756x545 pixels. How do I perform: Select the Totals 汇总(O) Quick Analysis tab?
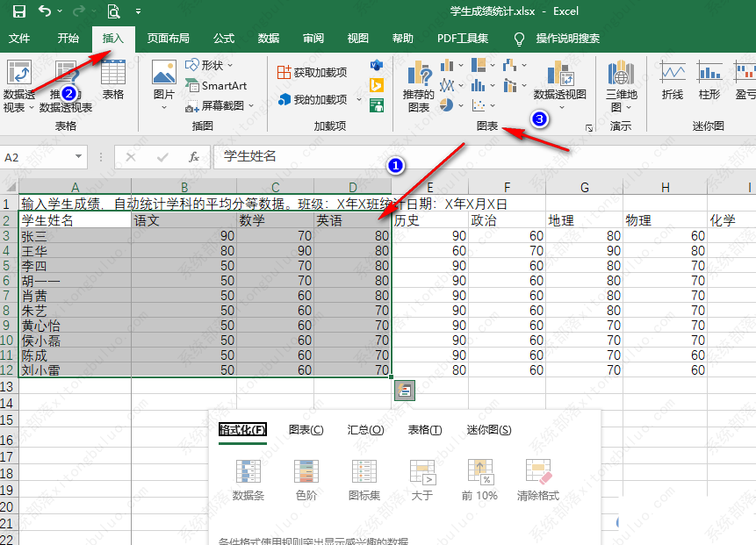pos(365,430)
